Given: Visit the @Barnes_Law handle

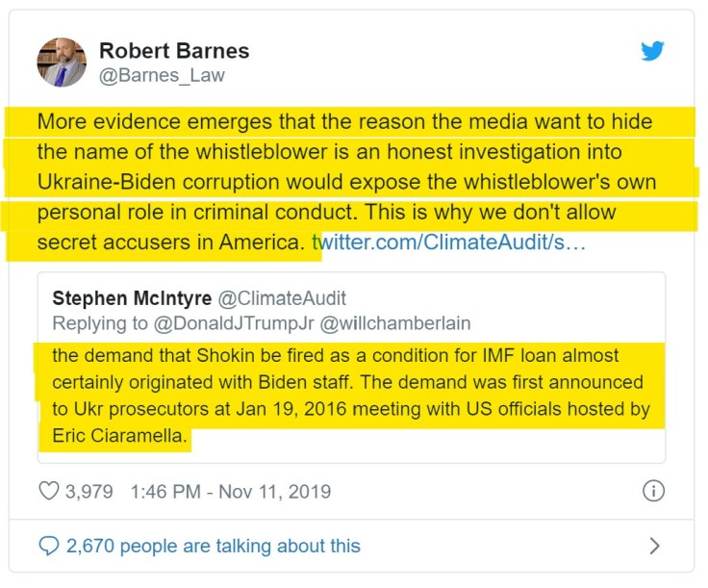Looking at the screenshot, I should [163, 75].
